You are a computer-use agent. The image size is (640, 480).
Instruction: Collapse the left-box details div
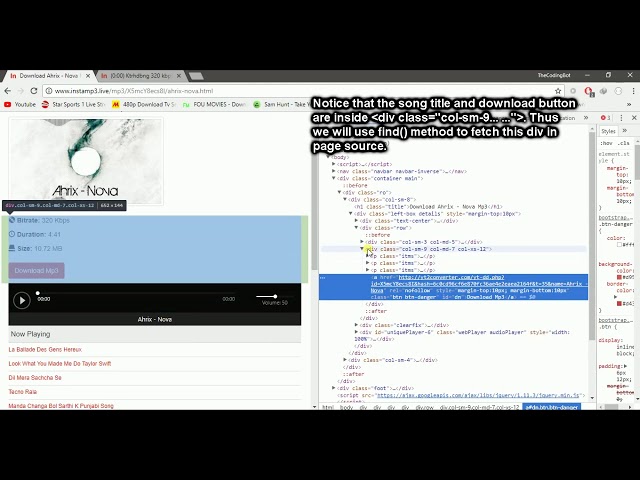coord(351,213)
